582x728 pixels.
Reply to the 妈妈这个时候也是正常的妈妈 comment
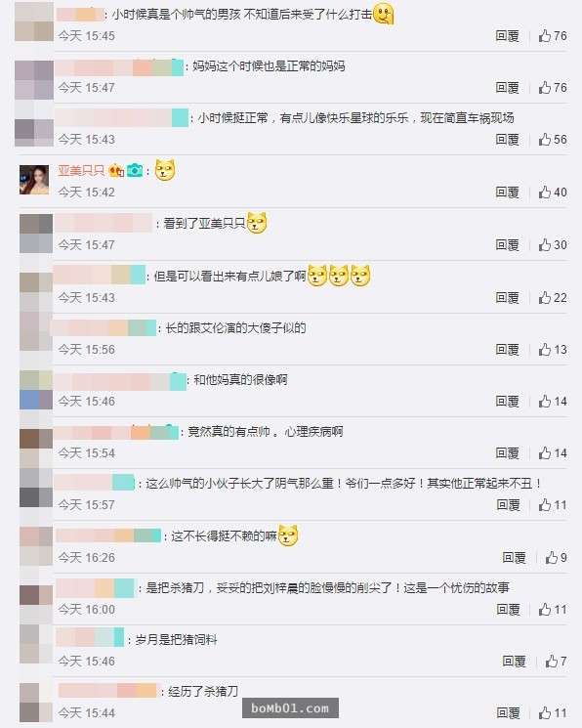(507, 87)
